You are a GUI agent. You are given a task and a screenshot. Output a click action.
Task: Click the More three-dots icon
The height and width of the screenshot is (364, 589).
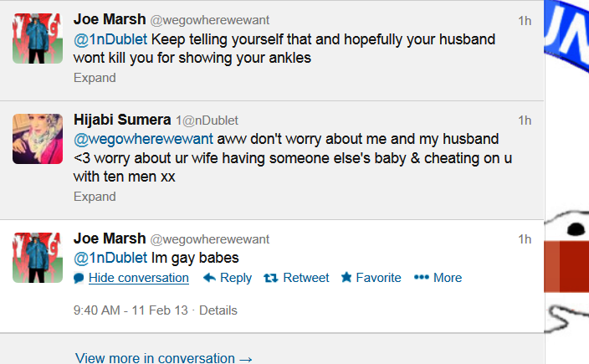pyautogui.click(x=422, y=278)
